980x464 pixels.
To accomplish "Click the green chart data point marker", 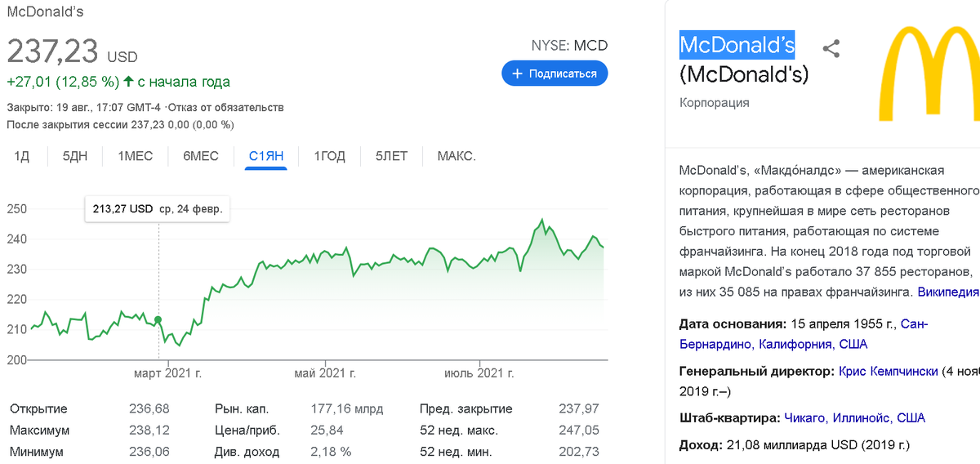I will tap(158, 319).
